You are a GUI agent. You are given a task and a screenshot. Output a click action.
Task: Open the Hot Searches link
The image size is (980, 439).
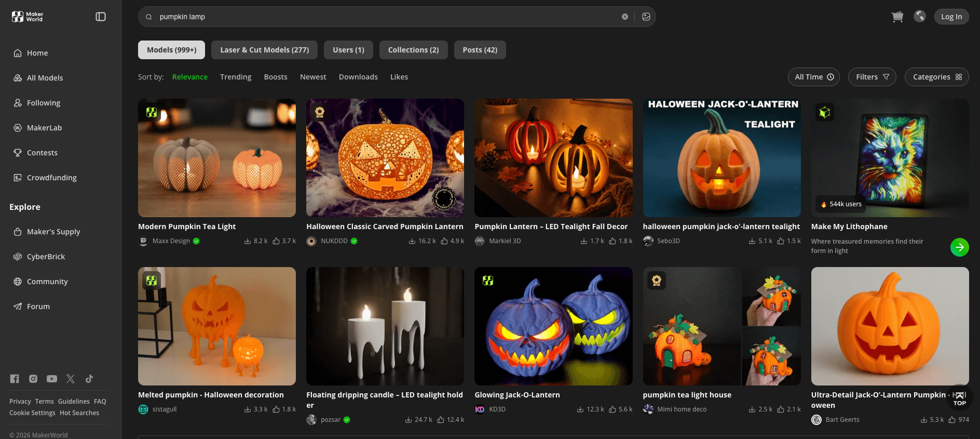pos(79,413)
